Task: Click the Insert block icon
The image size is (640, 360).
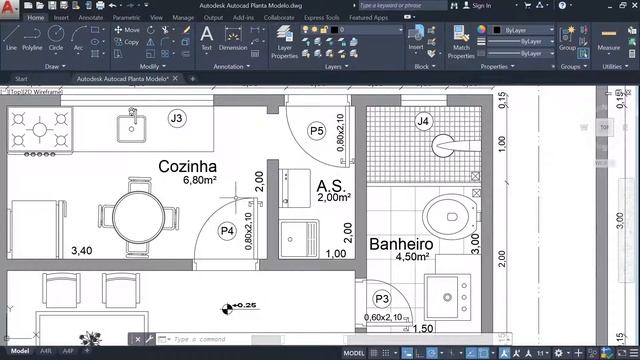Action: point(416,37)
